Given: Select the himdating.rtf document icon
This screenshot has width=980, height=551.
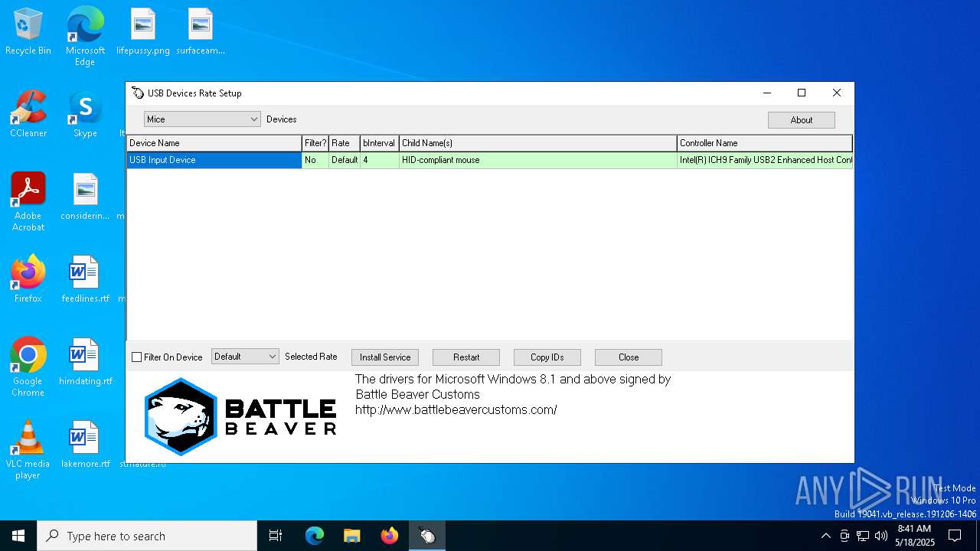Looking at the screenshot, I should [85, 362].
